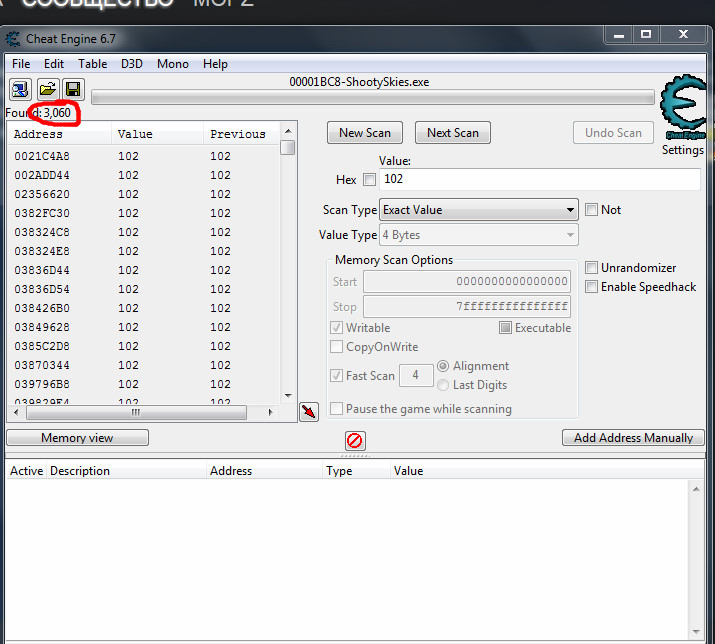Click the open file folder icon
715x644 pixels.
[x=47, y=89]
